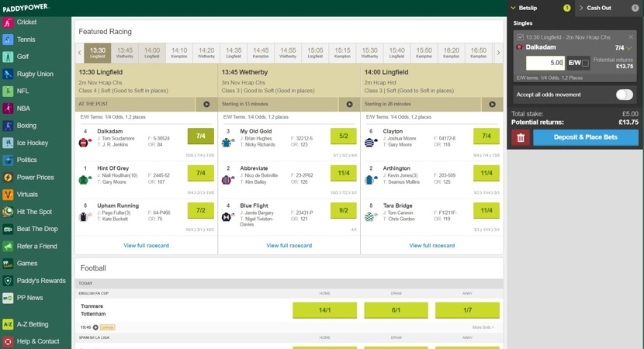Open the Politics icon in sidebar

tap(8, 160)
